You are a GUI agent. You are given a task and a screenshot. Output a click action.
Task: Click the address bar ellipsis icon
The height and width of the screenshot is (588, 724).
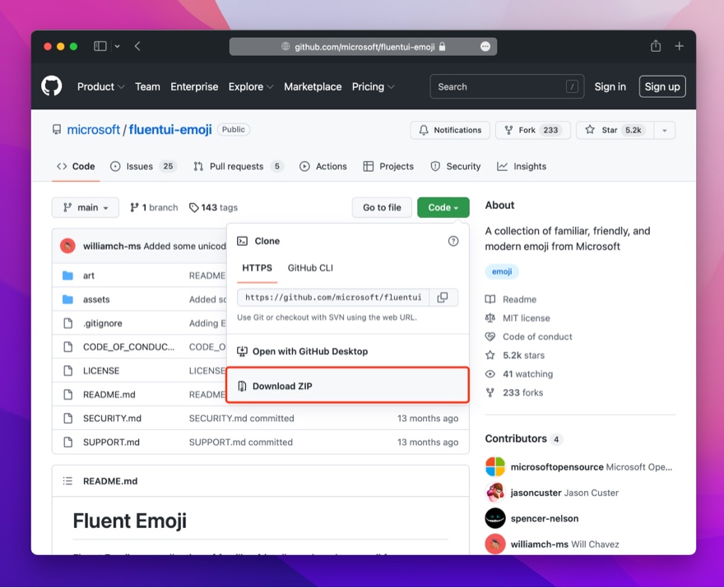(x=485, y=47)
